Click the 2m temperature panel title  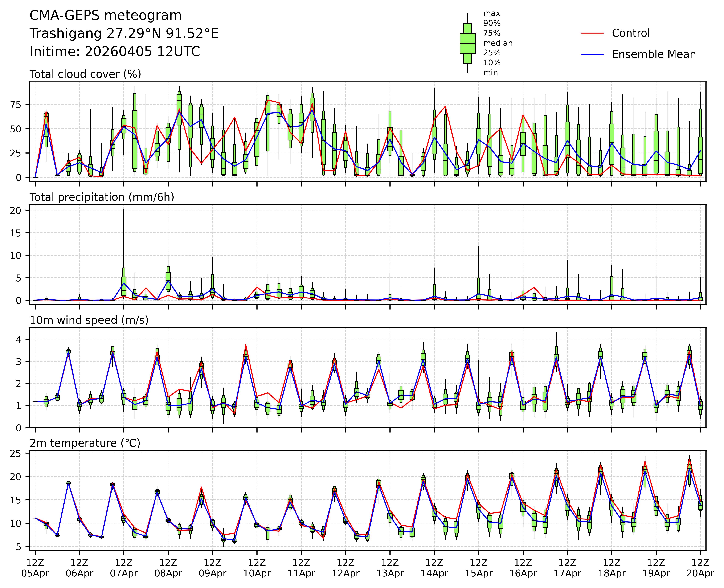[85, 443]
